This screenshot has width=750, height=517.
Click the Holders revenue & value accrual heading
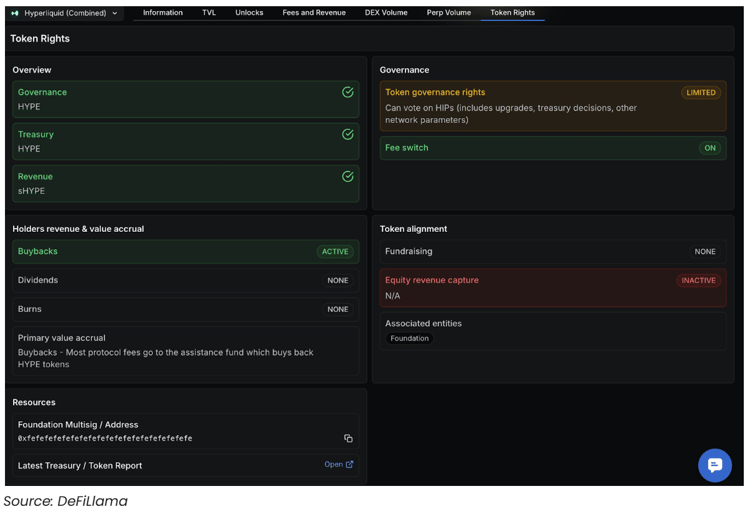[x=78, y=229]
